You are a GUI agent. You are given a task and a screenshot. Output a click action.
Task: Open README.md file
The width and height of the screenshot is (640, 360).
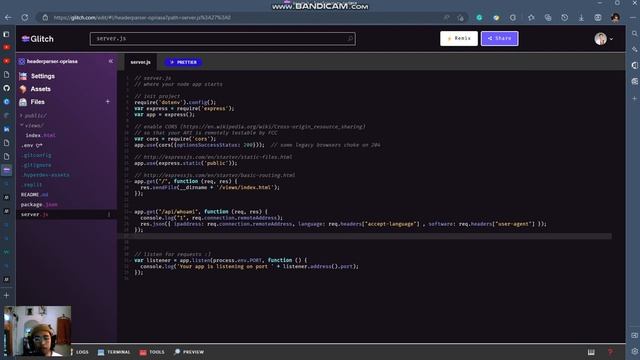pos(34,195)
